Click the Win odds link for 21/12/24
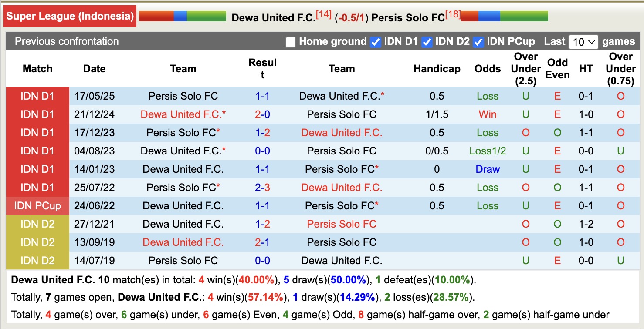Viewport: 644px width, 329px height. click(487, 114)
